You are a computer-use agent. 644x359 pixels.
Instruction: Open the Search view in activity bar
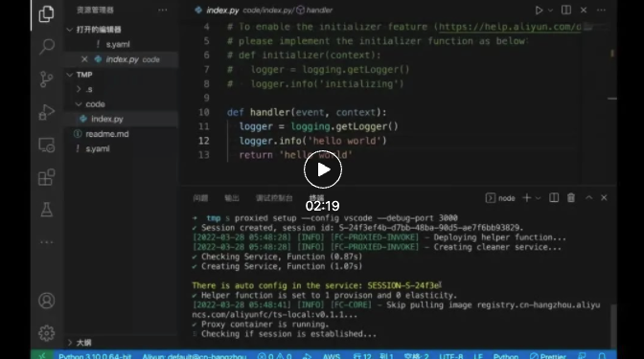point(46,46)
